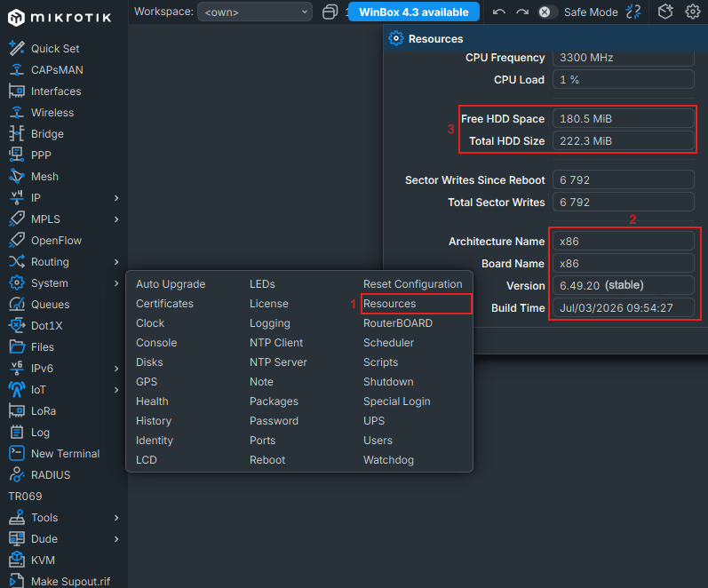This screenshot has width=708, height=588.
Task: Click the Architecture Name field
Action: tap(623, 242)
